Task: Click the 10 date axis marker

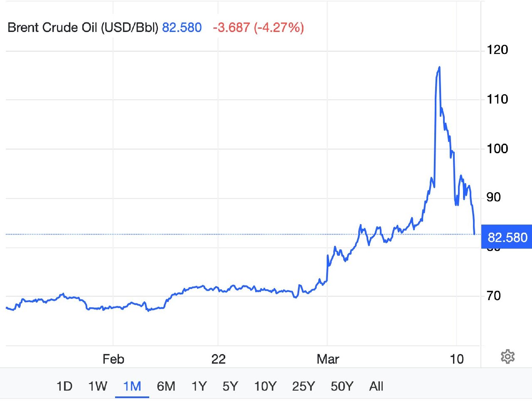Action: pyautogui.click(x=457, y=359)
